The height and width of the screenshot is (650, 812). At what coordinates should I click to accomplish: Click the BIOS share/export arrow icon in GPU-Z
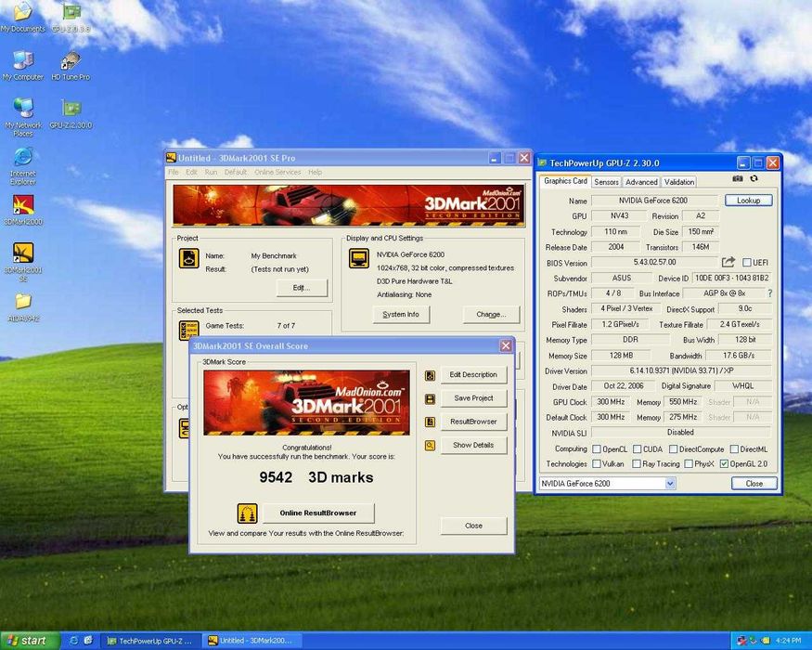728,262
